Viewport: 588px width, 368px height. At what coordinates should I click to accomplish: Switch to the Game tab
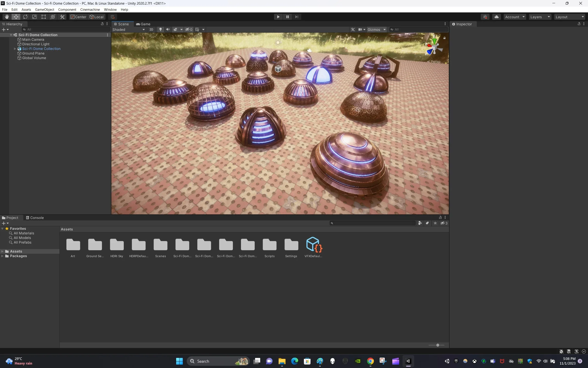(x=143, y=24)
